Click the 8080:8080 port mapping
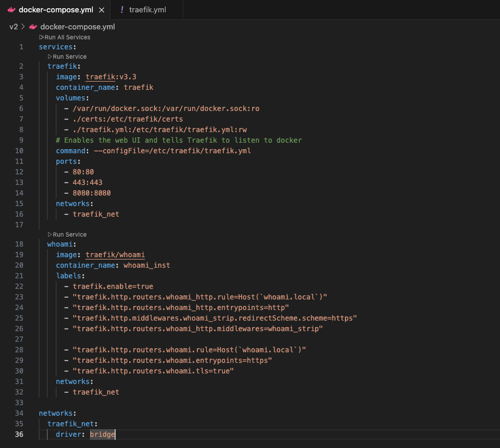 coord(92,193)
